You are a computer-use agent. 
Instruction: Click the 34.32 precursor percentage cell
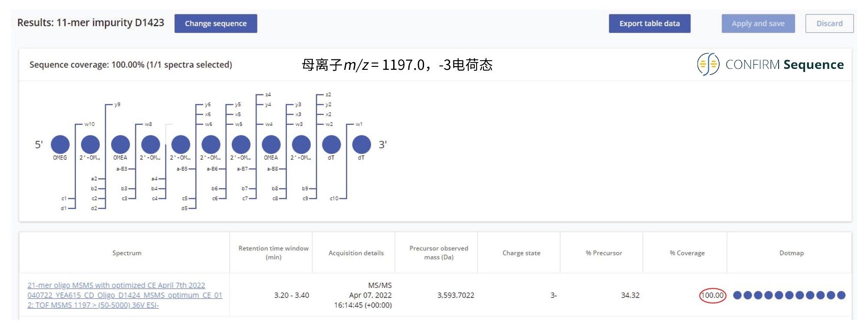tap(630, 295)
